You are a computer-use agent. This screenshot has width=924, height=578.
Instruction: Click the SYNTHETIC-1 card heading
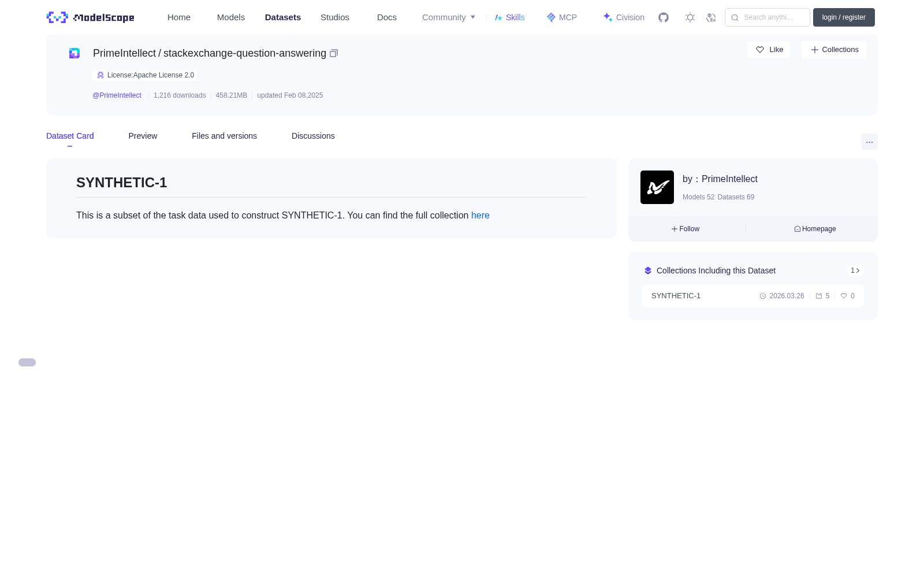(x=121, y=183)
